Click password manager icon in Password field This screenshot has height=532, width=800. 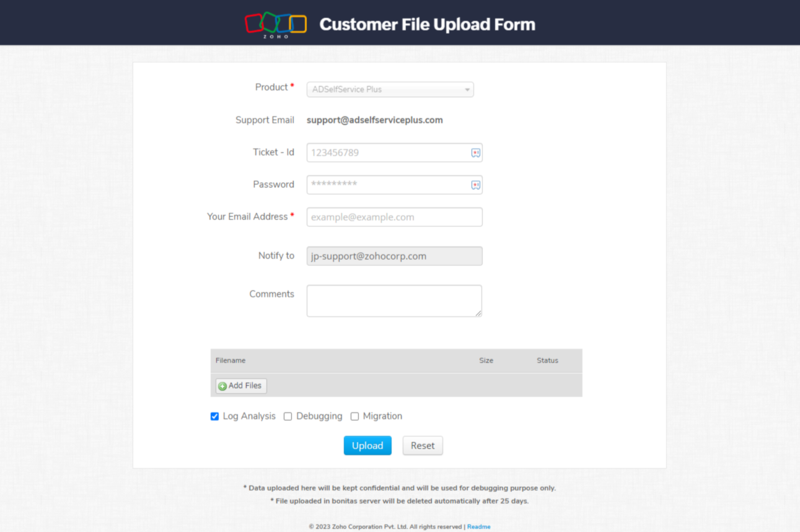(x=475, y=185)
